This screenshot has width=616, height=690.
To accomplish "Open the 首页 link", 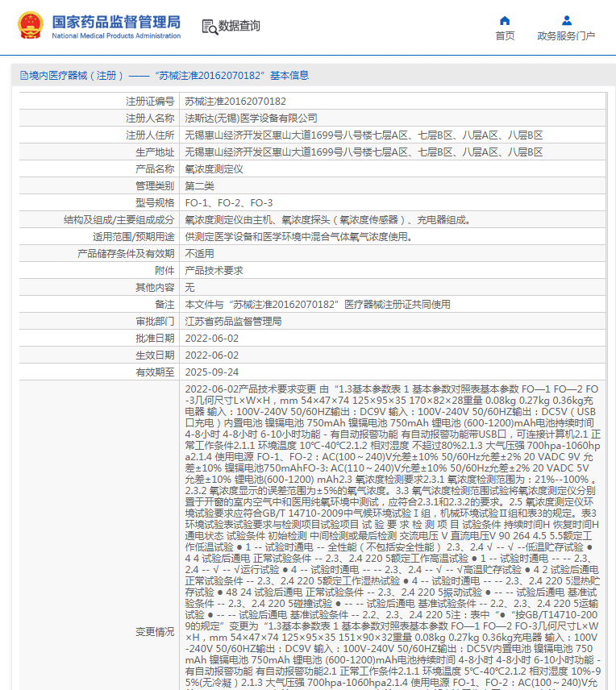I will tap(505, 35).
